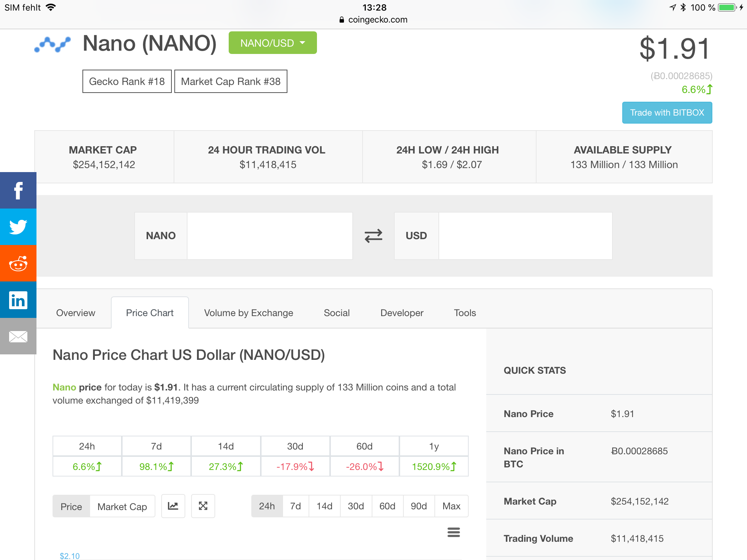The height and width of the screenshot is (560, 747).
Task: Select the 7d chart range
Action: pos(295,506)
